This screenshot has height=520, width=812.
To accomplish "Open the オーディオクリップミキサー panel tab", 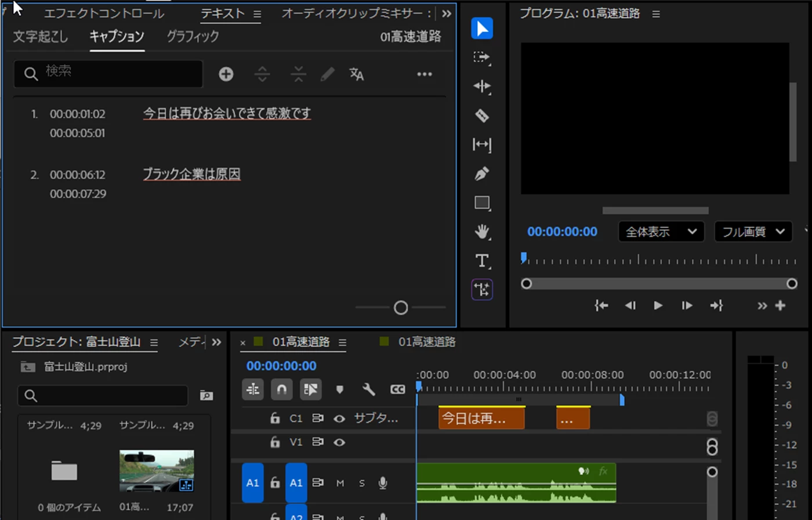I will point(356,14).
